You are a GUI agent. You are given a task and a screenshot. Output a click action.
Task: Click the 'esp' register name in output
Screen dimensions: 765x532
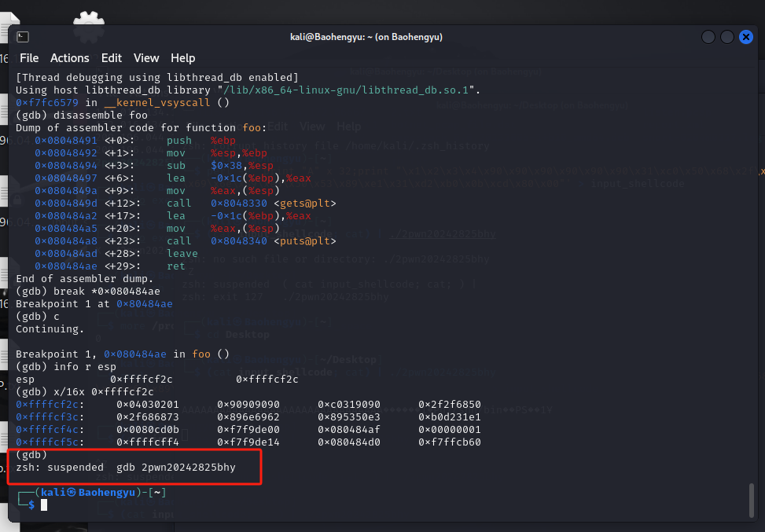click(25, 380)
